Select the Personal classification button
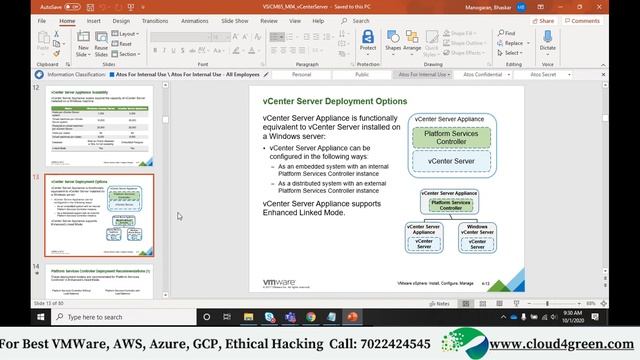Screen dimensions: 640x360 coord(301,75)
